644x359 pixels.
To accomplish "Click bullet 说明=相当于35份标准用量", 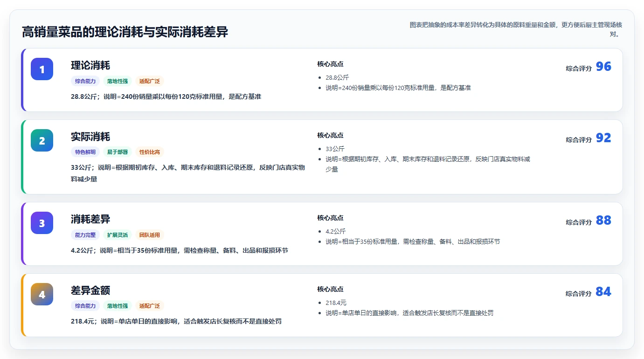I will (413, 242).
